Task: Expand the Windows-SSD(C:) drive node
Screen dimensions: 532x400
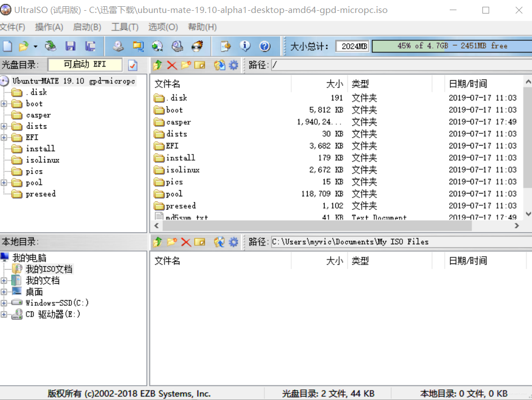Action: click(x=4, y=303)
